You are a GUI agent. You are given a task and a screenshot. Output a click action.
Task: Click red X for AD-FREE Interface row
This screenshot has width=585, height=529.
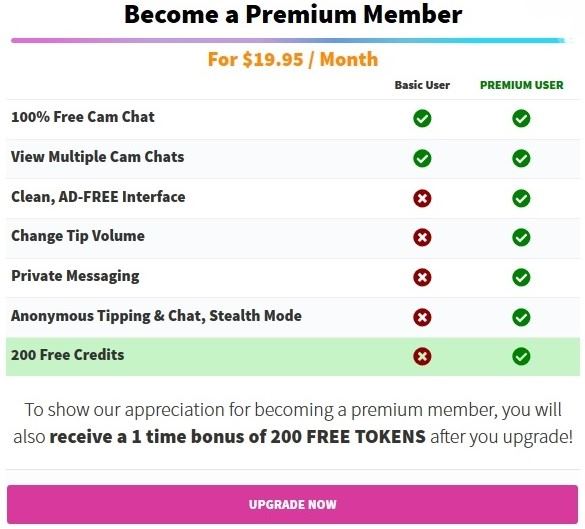coord(422,198)
